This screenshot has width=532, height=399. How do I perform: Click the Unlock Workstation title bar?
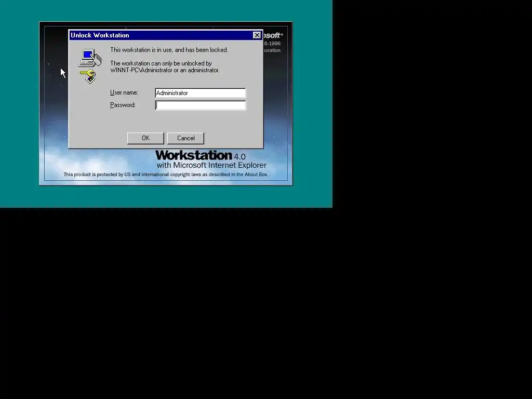point(166,35)
